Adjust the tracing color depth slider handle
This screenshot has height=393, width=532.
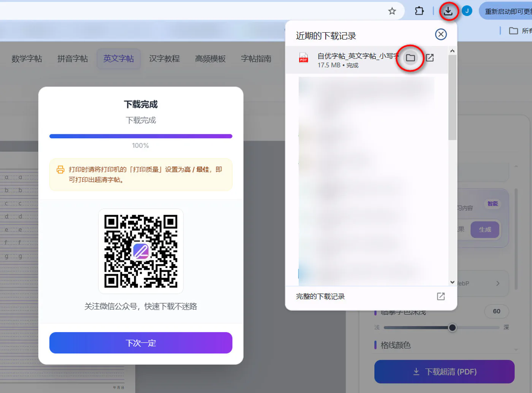[x=452, y=327]
